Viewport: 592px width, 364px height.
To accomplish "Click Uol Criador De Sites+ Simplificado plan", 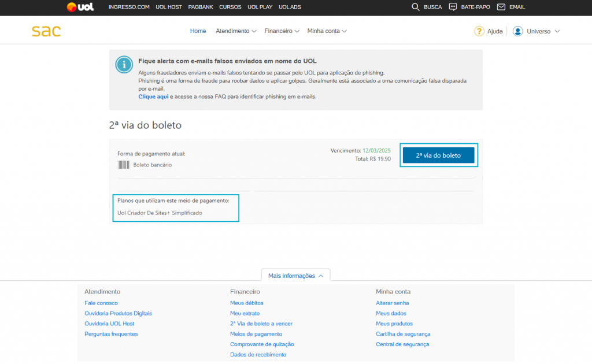I will click(x=160, y=213).
